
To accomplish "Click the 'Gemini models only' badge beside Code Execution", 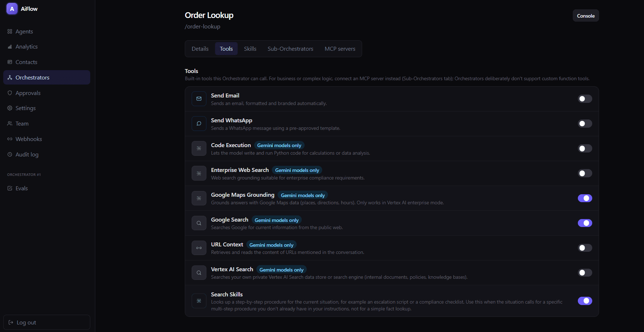I will tap(279, 145).
